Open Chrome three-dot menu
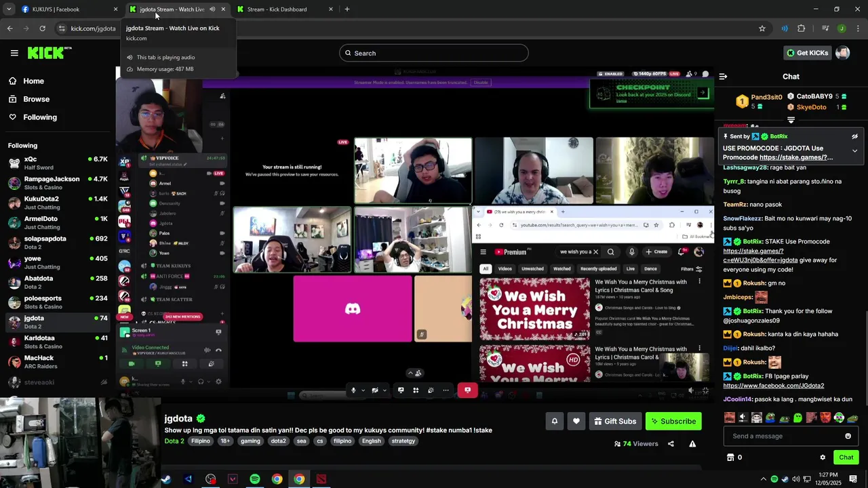 tap(858, 28)
